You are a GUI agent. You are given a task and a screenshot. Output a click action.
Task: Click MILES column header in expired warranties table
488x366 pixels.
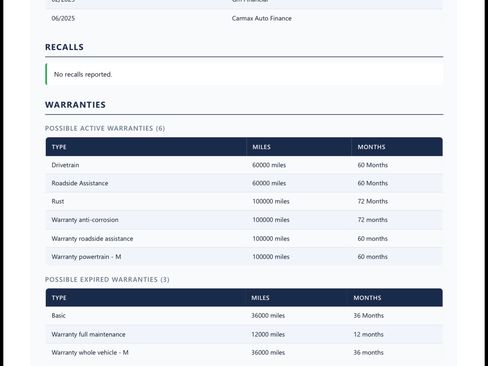click(260, 298)
